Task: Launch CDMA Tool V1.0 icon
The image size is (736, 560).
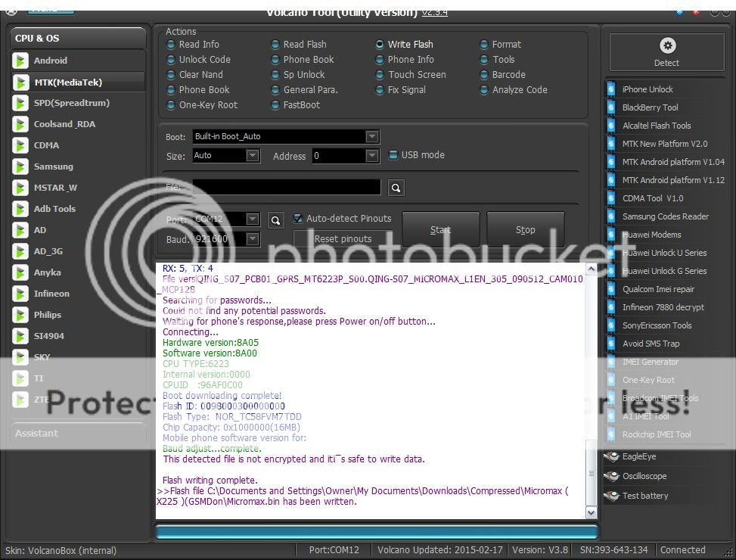Action: pos(610,198)
